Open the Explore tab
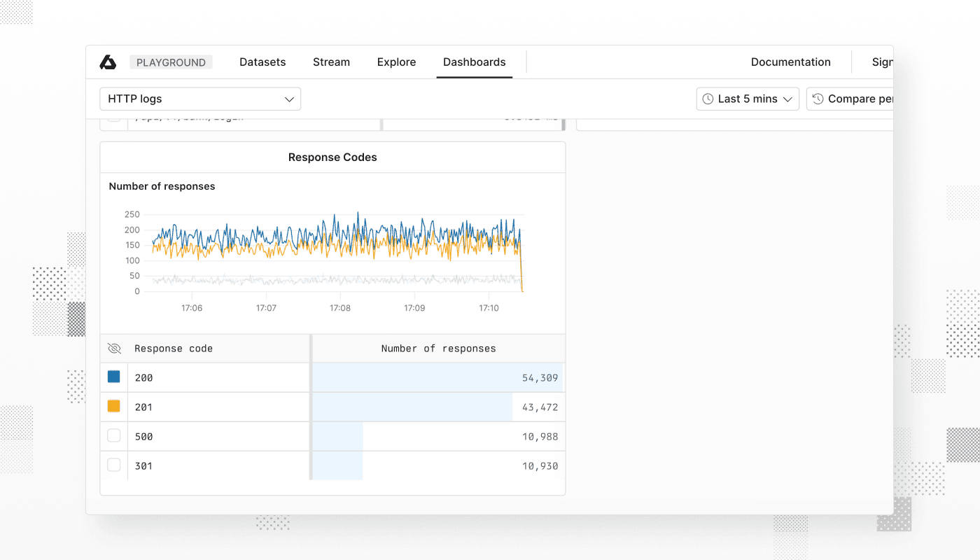This screenshot has height=560, width=980. tap(396, 62)
